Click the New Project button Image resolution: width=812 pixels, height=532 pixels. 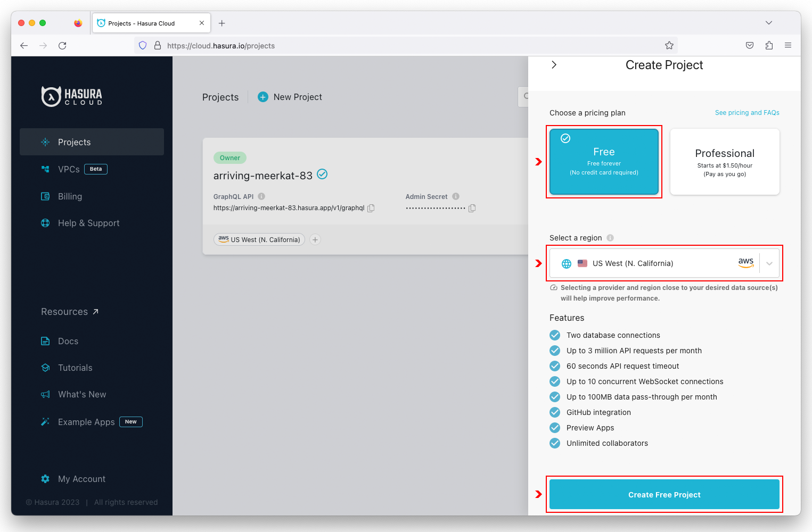click(290, 97)
